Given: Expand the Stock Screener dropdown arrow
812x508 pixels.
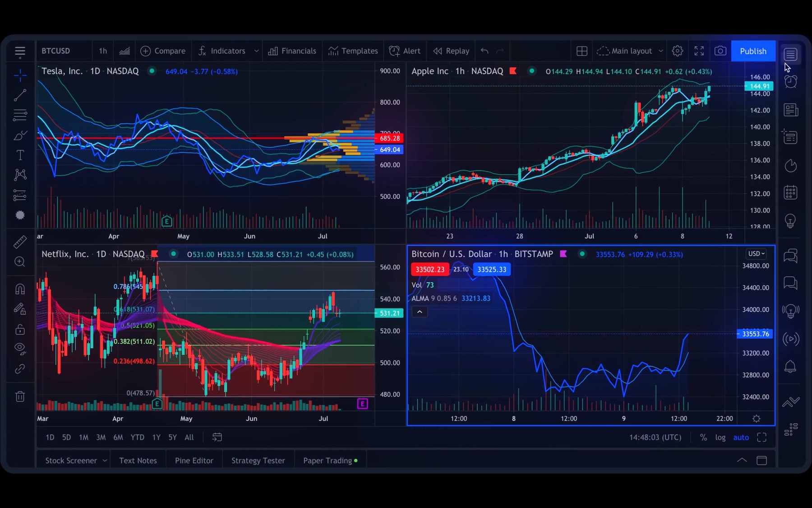Looking at the screenshot, I should (105, 461).
